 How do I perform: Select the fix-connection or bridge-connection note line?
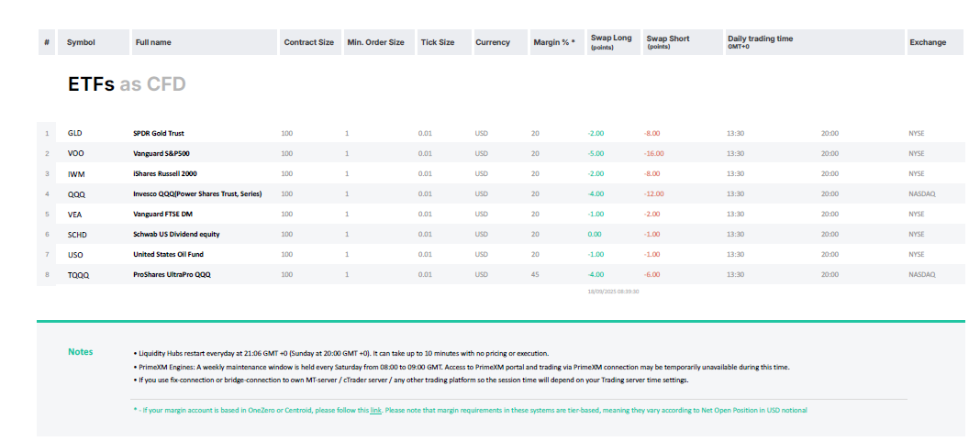click(410, 380)
